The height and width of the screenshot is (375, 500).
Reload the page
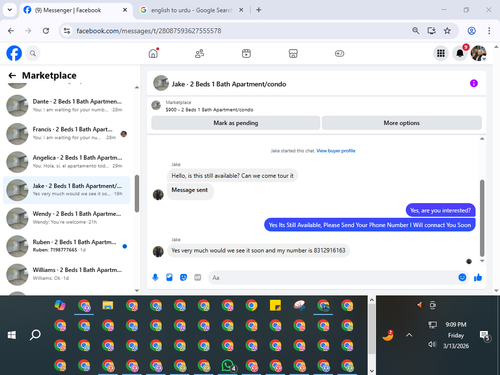(x=46, y=31)
